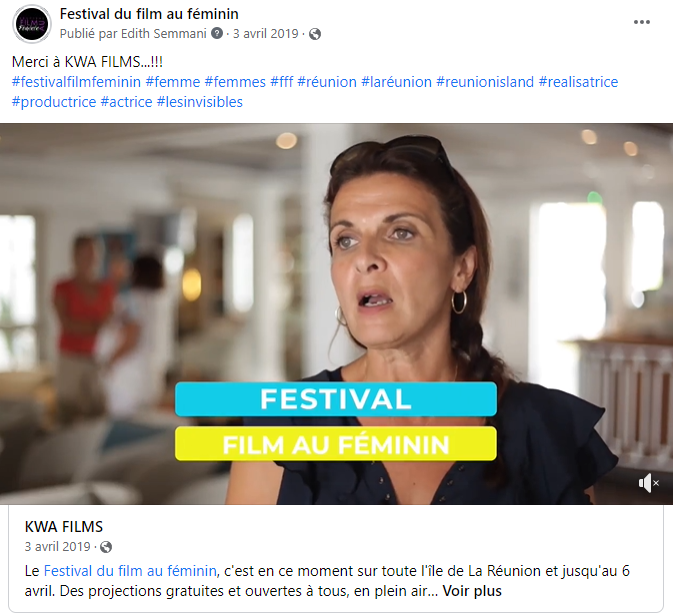
Task: Click the #laréunion hashtag
Action: (x=397, y=82)
